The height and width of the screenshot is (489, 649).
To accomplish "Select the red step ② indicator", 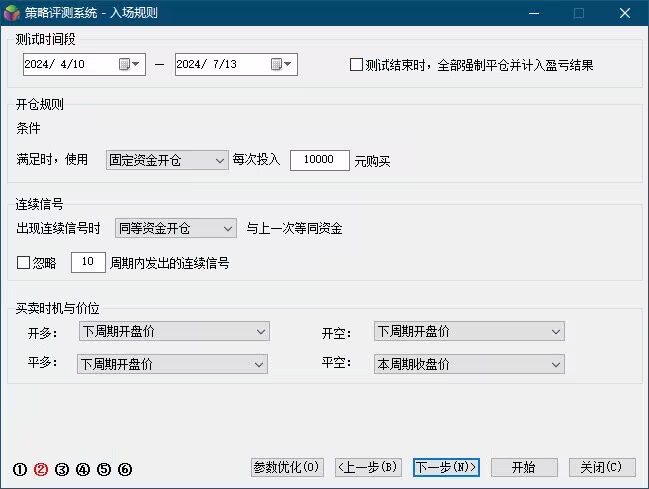I will (x=41, y=469).
